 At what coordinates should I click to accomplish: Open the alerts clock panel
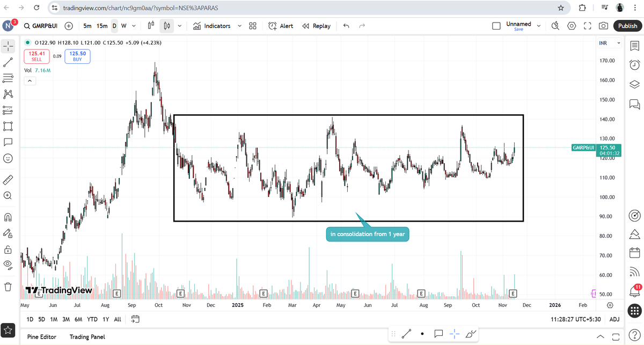click(x=634, y=65)
